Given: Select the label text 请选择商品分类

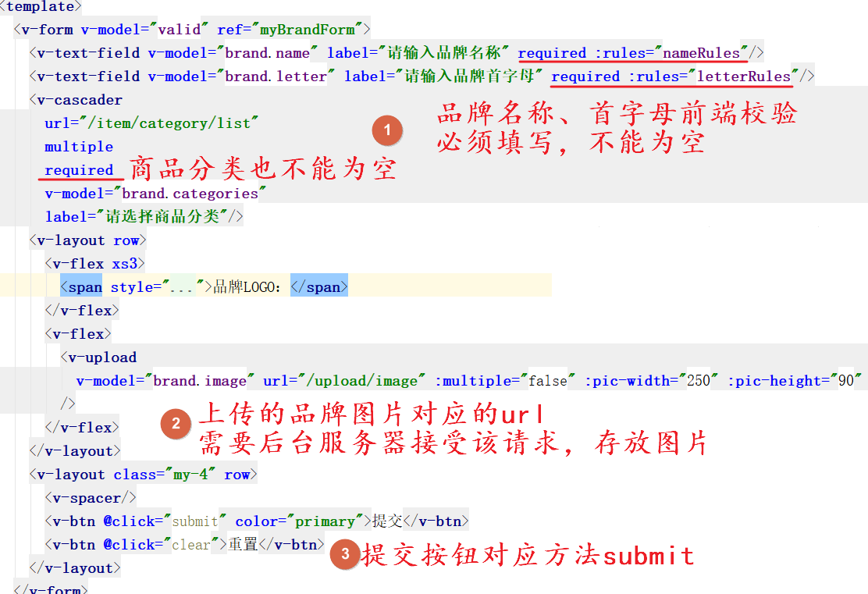Looking at the screenshot, I should coord(162,216).
